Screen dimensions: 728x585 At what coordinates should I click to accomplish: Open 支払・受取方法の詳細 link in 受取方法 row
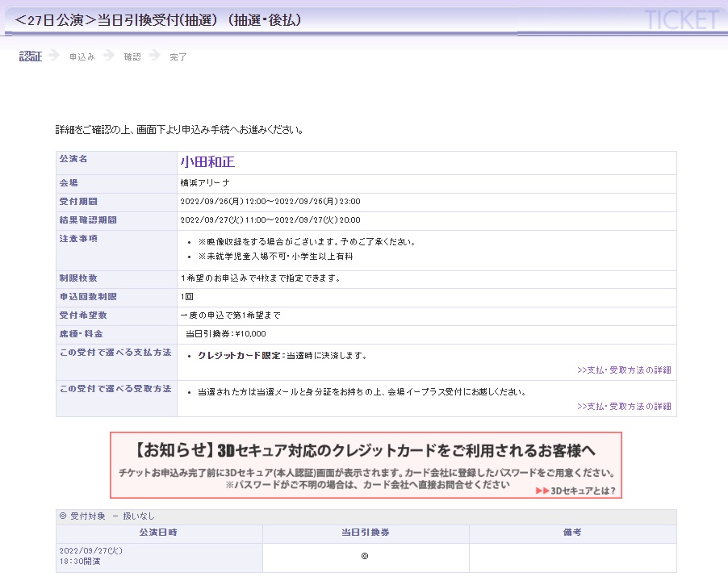624,406
